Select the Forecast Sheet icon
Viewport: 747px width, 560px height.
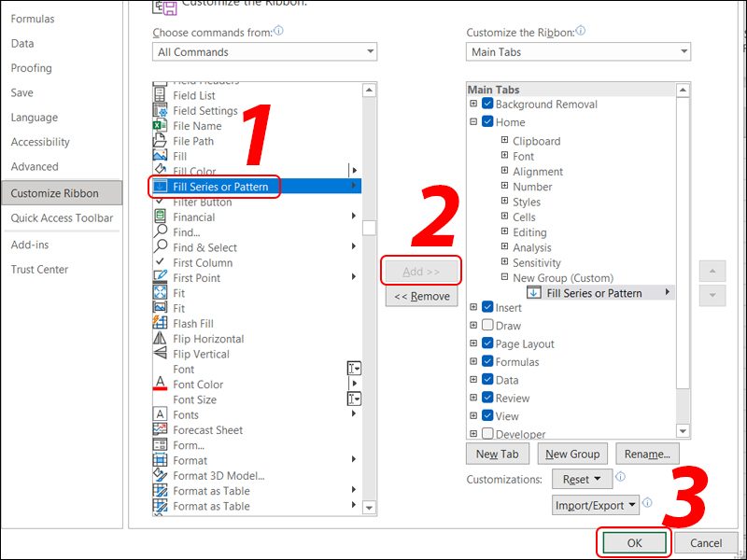(x=160, y=430)
